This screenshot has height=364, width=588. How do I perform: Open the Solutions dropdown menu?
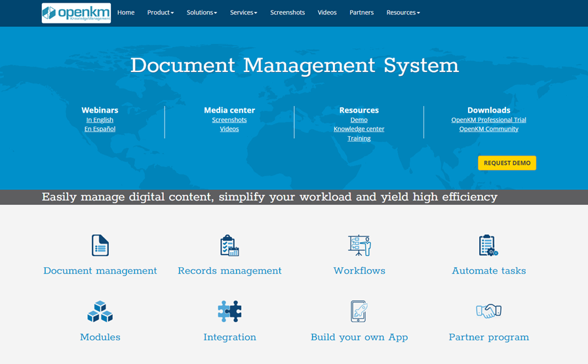(201, 12)
